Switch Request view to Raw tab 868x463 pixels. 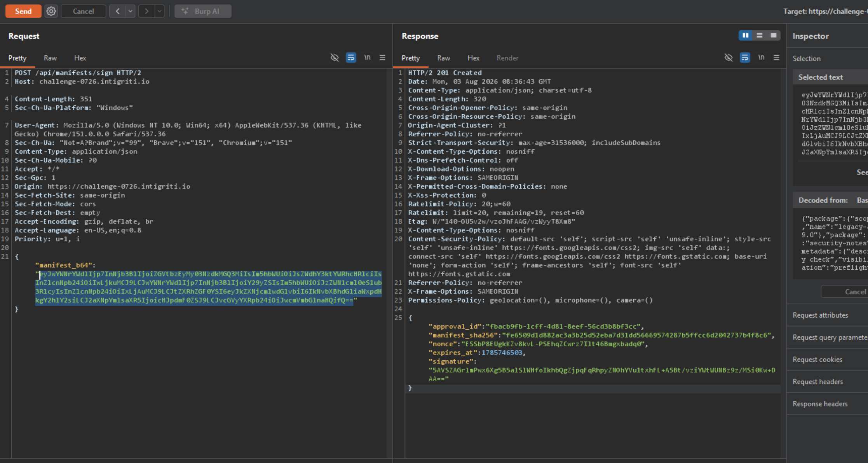coord(50,58)
